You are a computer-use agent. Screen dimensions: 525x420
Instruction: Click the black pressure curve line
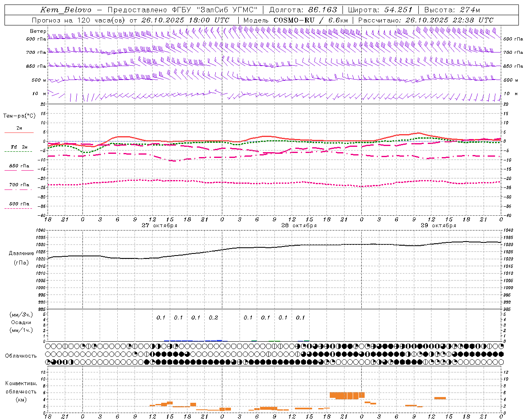[x=274, y=247]
